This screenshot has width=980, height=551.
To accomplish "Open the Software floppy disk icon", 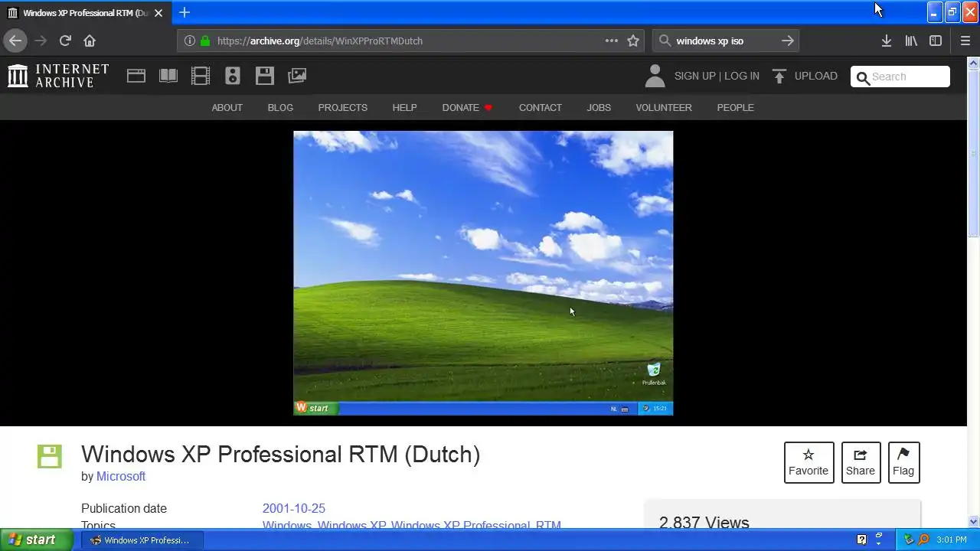I will point(265,76).
